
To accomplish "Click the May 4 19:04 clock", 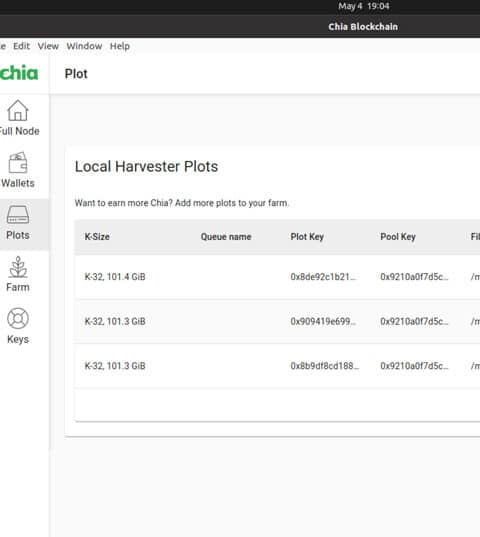I will coord(364,6).
